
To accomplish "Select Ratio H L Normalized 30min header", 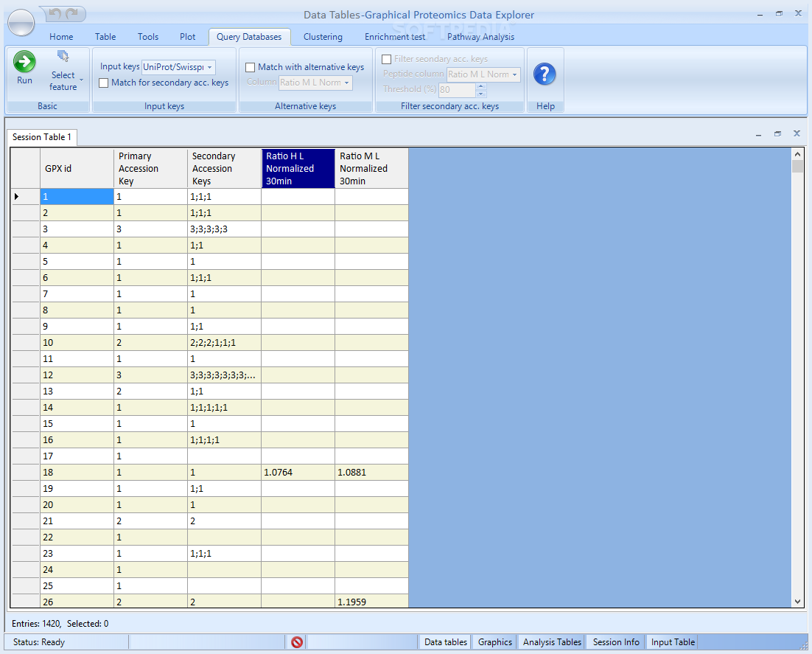I will pyautogui.click(x=298, y=168).
